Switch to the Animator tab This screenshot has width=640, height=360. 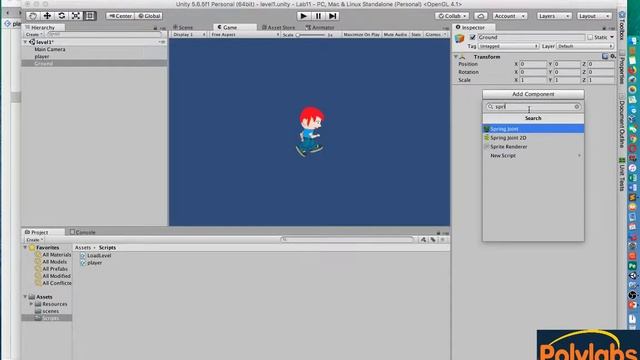(320, 27)
